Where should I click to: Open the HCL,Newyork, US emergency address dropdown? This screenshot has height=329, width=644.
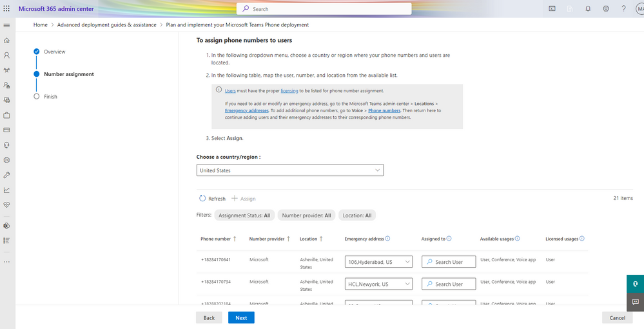378,284
